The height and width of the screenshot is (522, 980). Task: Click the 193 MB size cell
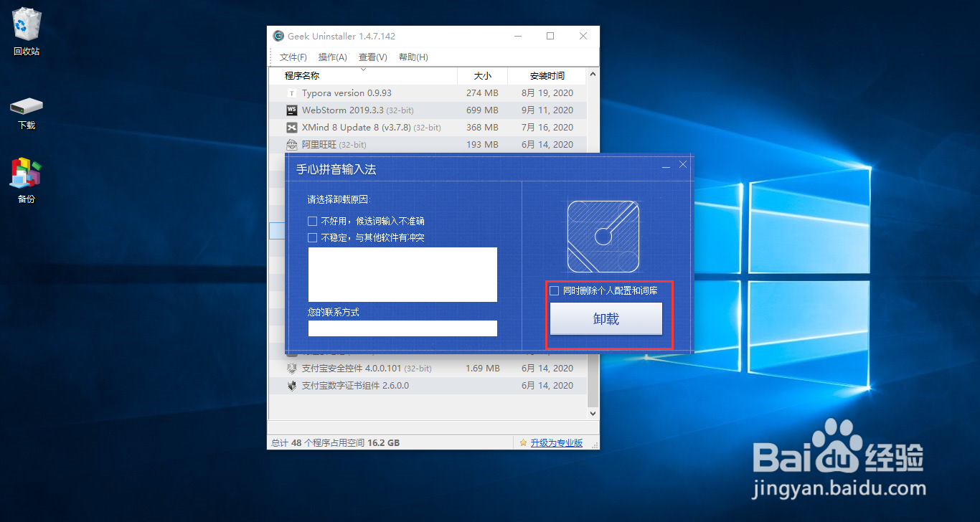click(482, 145)
